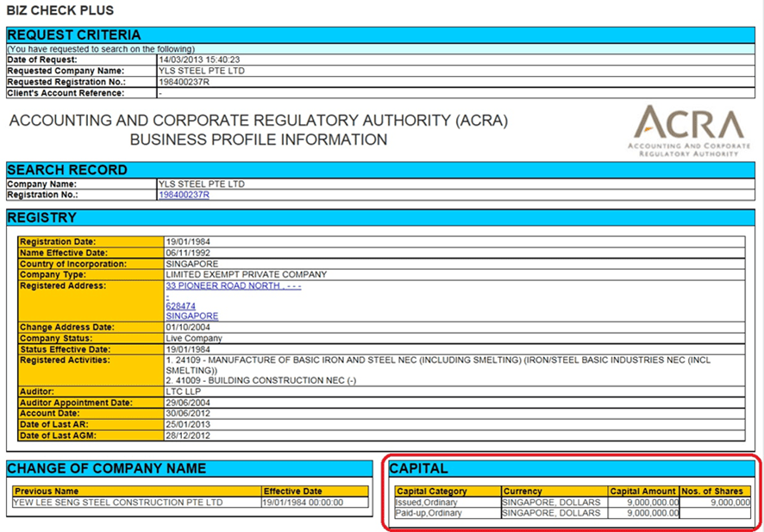Click the Country of Incorporation label

73,264
